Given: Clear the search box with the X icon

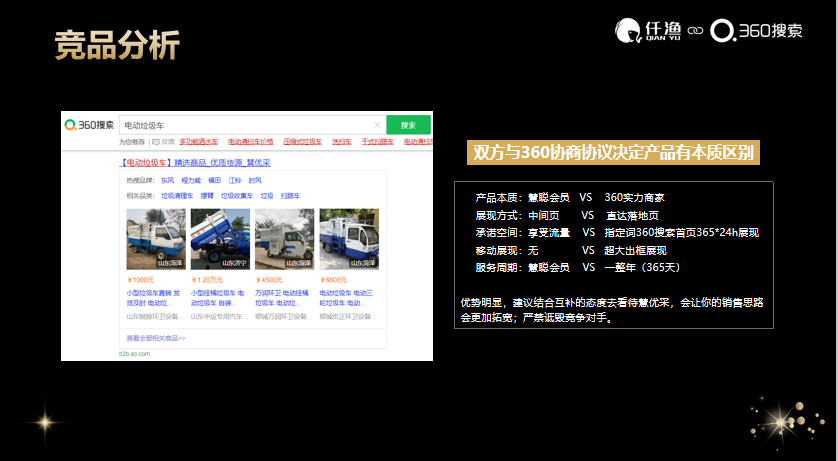Looking at the screenshot, I should click(377, 125).
